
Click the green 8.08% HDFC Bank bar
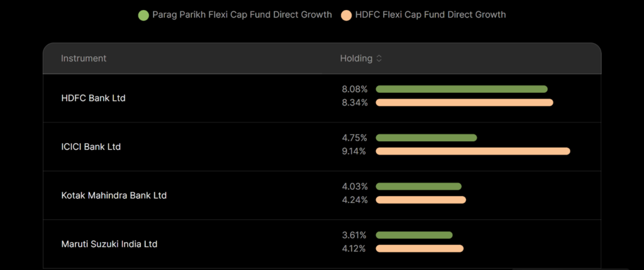click(x=462, y=89)
